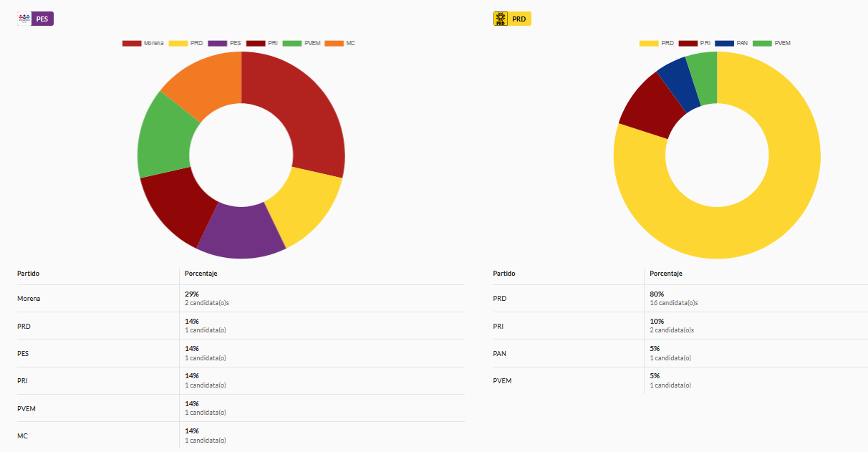Click the PRD party sun logo icon

coord(501,19)
